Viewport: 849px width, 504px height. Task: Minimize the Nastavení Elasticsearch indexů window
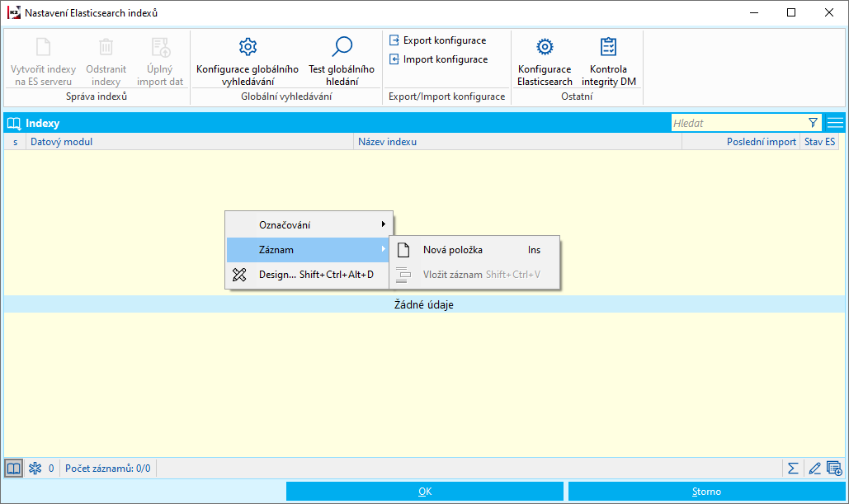(754, 12)
